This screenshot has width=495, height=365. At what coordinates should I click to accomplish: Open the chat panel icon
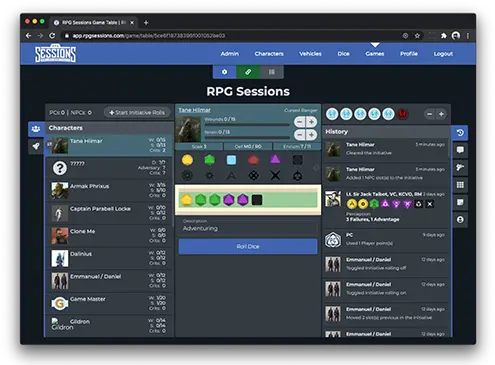[460, 150]
